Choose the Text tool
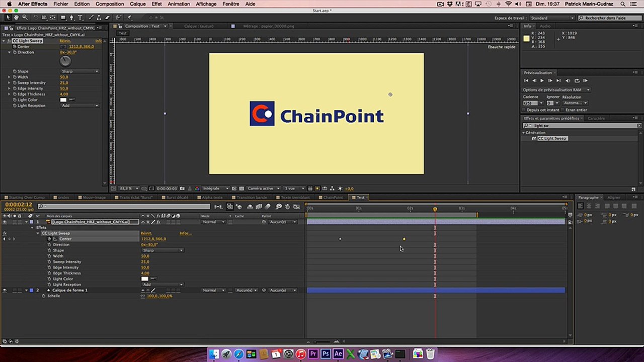 click(81, 18)
